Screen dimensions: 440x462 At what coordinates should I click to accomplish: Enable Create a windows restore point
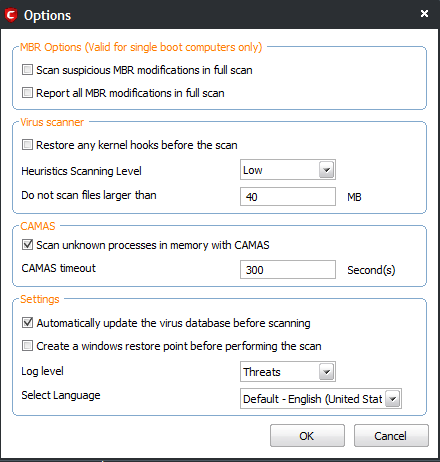[27, 346]
